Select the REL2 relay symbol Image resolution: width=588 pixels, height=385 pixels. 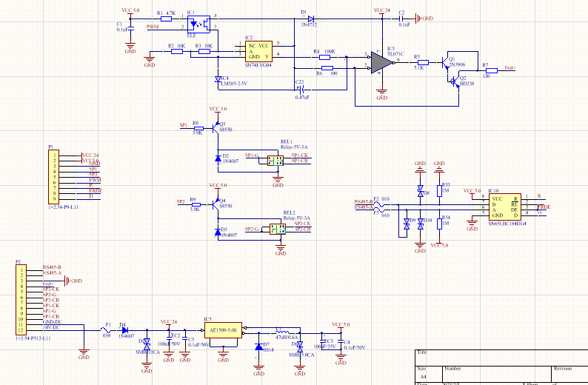tap(278, 229)
